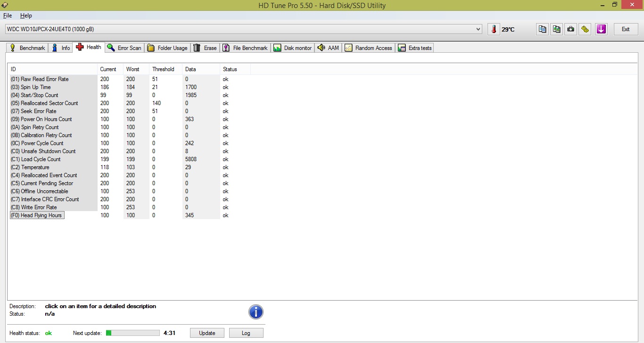The image size is (644, 343).
Task: Click the Status column header
Action: point(235,69)
